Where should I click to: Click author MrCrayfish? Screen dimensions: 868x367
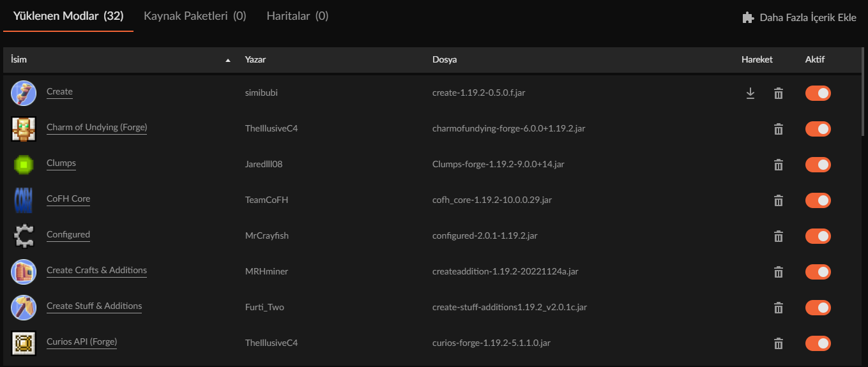pyautogui.click(x=267, y=236)
